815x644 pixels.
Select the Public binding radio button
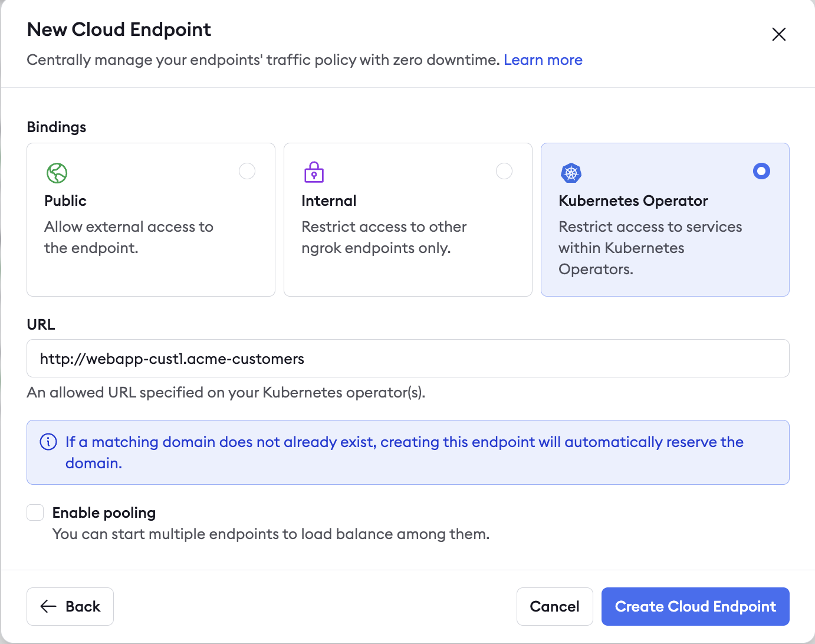point(247,171)
